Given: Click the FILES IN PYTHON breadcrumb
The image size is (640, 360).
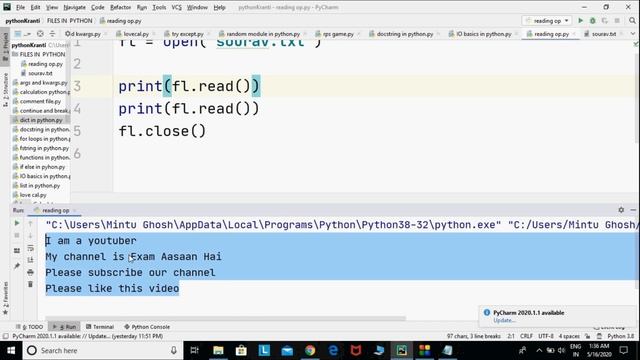Looking at the screenshot, I should [69, 21].
